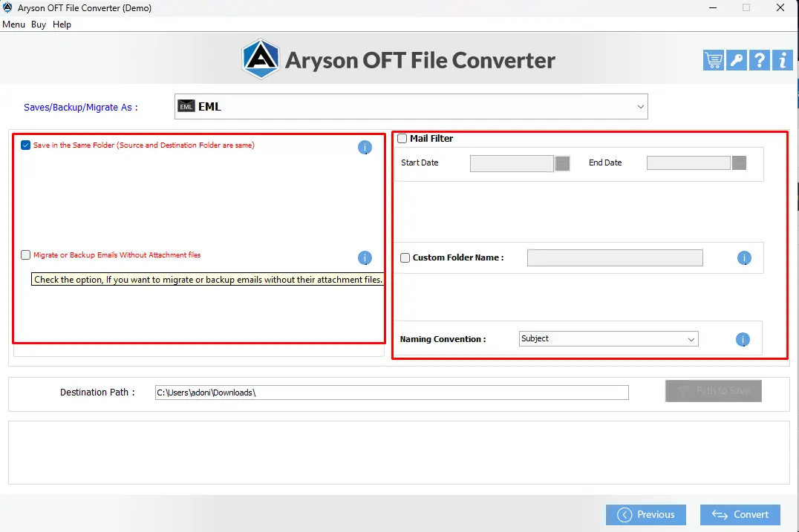This screenshot has height=532, width=799.
Task: Enable Migrate or Backup Emails Without Attachment
Action: (x=25, y=254)
